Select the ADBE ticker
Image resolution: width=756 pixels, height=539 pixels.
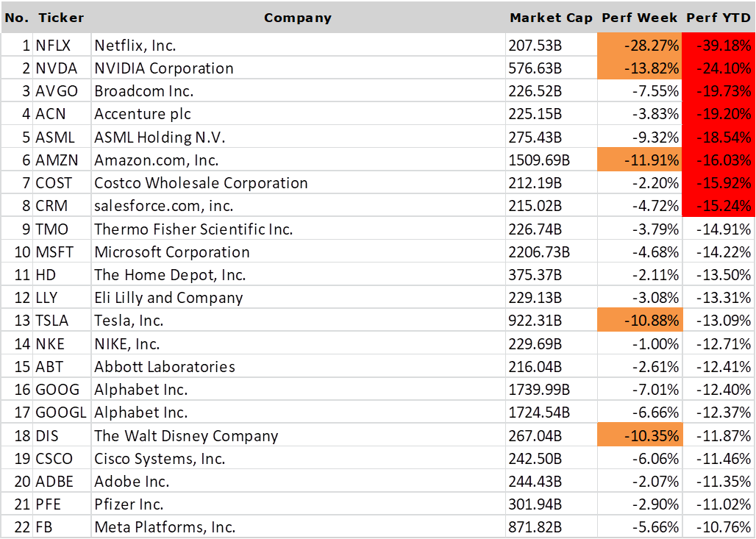click(54, 482)
